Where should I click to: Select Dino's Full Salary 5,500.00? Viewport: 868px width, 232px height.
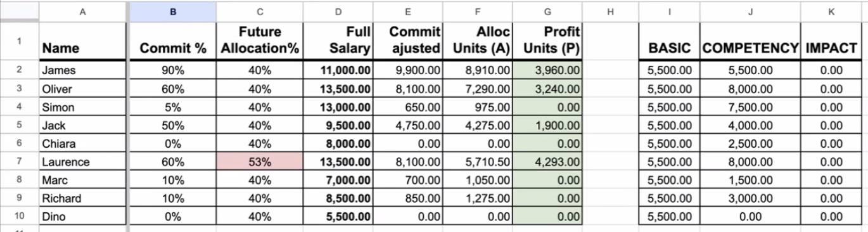pyautogui.click(x=338, y=217)
